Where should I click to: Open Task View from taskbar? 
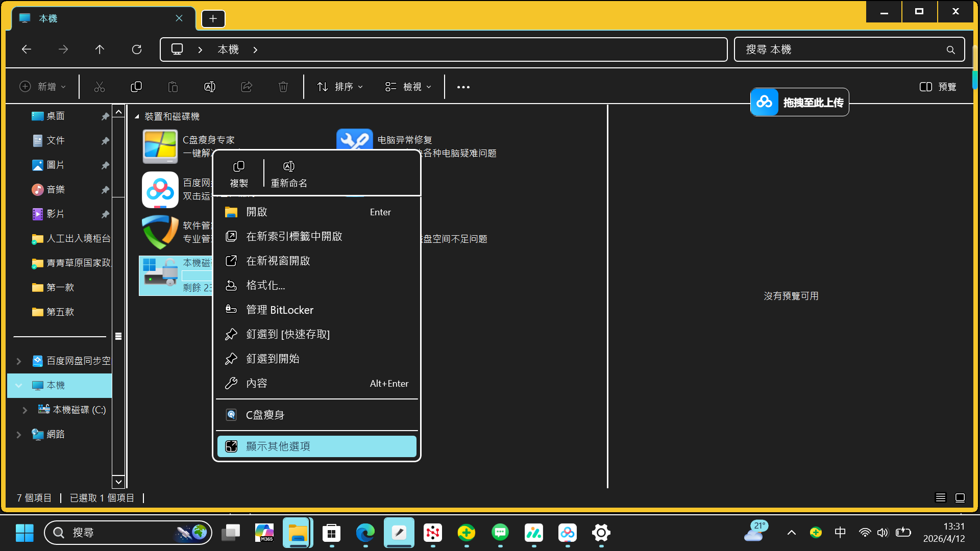coord(231,533)
